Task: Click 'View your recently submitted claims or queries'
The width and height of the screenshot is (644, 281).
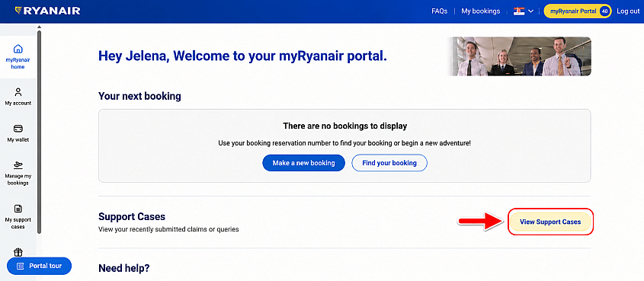Action: 168,229
